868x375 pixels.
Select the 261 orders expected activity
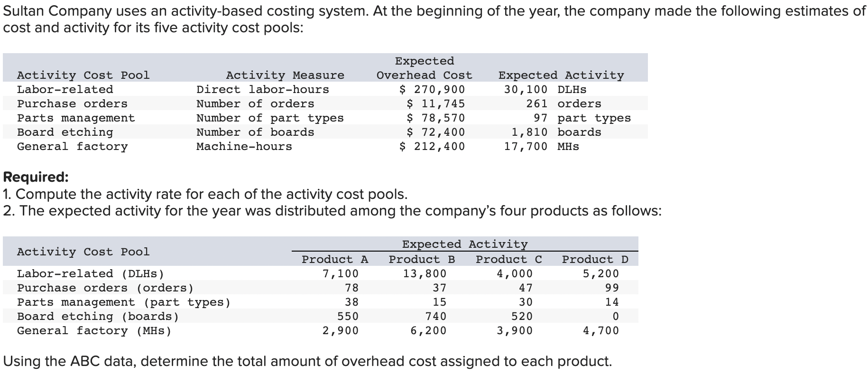[563, 103]
